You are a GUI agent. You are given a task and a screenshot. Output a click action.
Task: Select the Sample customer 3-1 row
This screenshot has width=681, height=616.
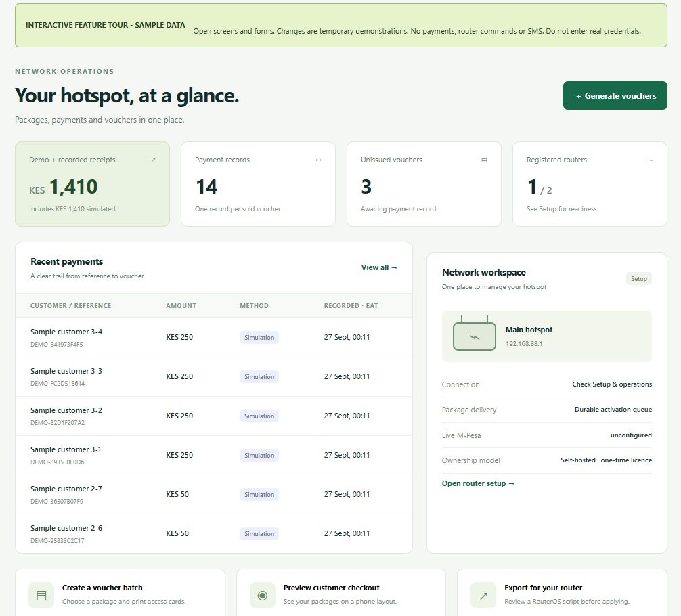click(214, 456)
